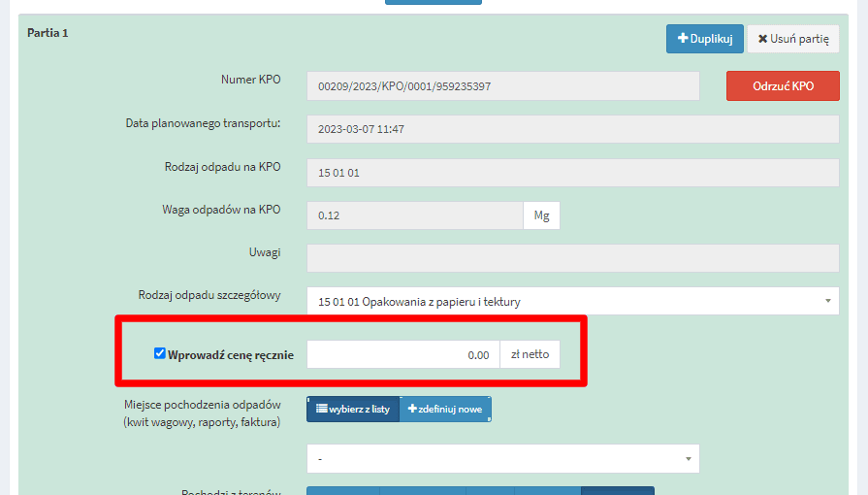Open the 'Rodzaj odpadu szczegółowy' dropdown

(x=572, y=302)
